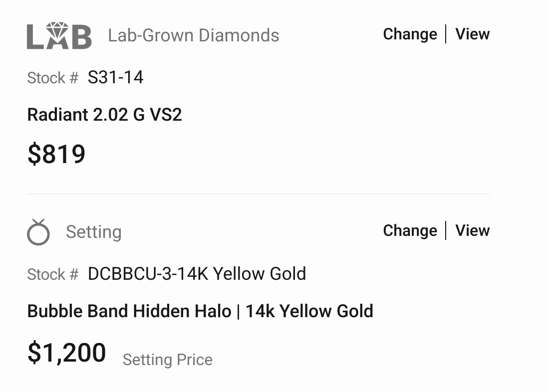Select the Setting section heading

[x=94, y=232]
